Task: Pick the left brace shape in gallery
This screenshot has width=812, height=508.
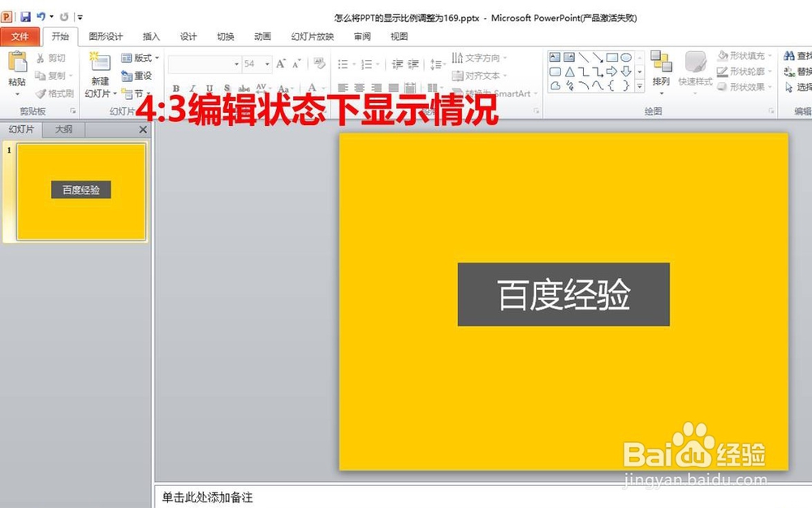Action: (x=612, y=85)
